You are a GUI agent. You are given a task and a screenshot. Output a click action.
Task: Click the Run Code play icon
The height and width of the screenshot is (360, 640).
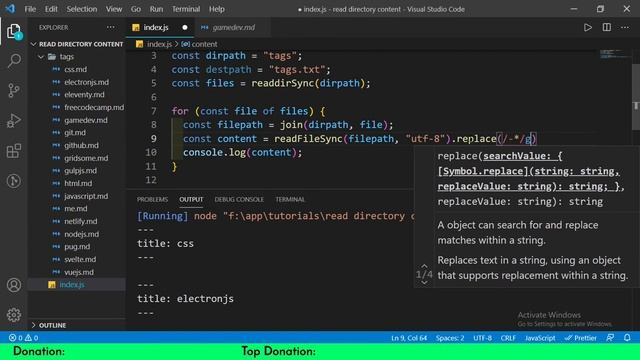588,27
